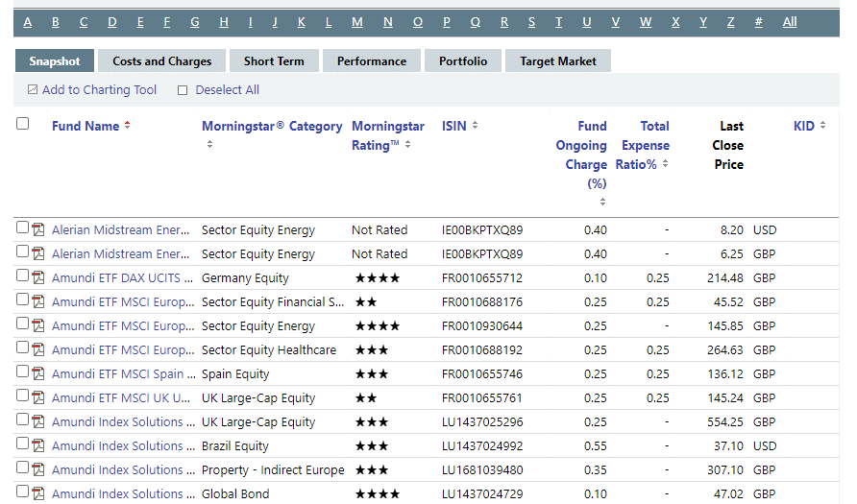Open PDF icon for the 6.25 GBP Alerian fund
Viewport: 857px width, 504px height.
point(38,253)
